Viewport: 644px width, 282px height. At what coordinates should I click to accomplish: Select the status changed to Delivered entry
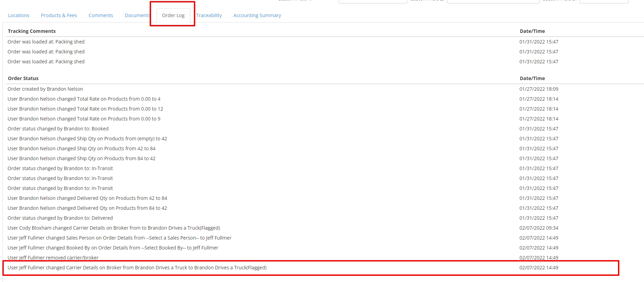click(x=60, y=218)
